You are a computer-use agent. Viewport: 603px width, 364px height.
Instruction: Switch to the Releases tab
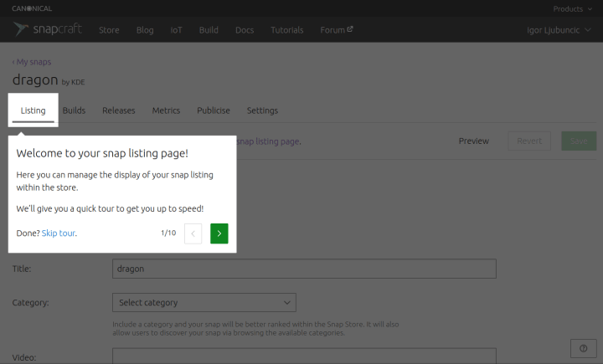click(118, 110)
